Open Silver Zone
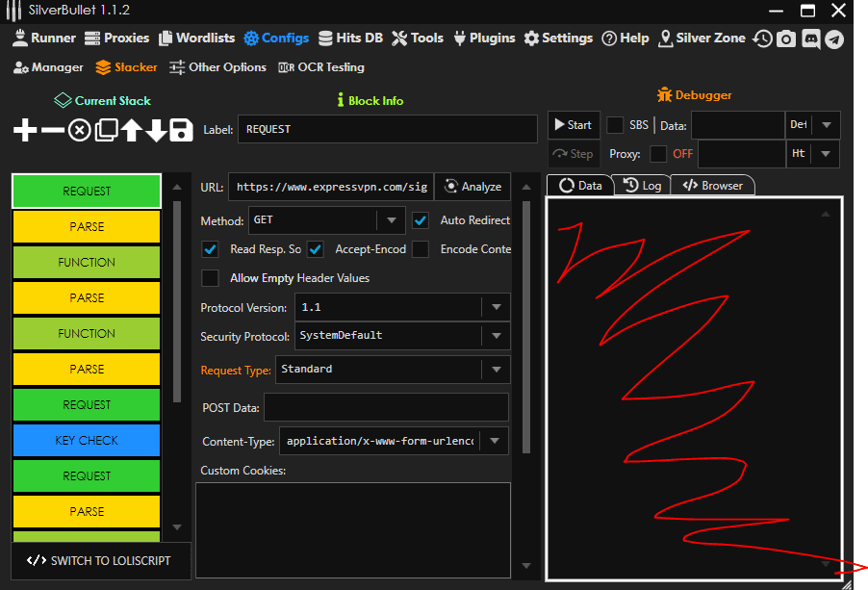This screenshot has height=590, width=868. 702,38
